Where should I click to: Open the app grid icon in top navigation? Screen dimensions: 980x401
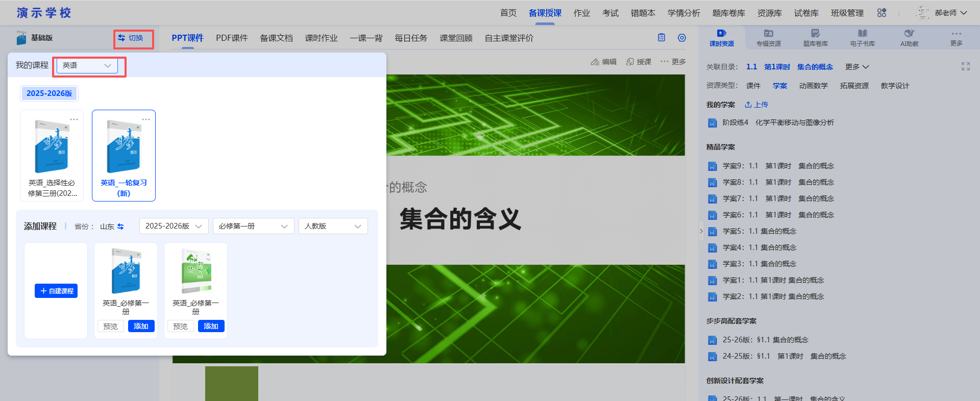(x=881, y=13)
